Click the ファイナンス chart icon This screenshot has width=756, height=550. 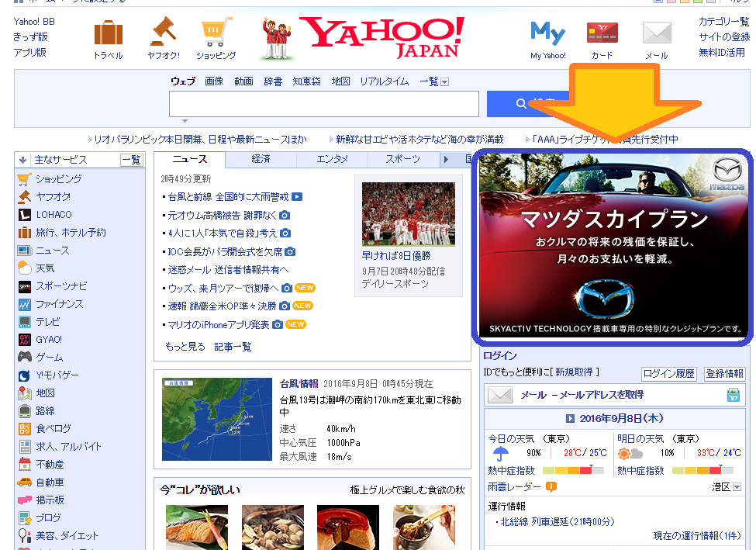tap(24, 304)
